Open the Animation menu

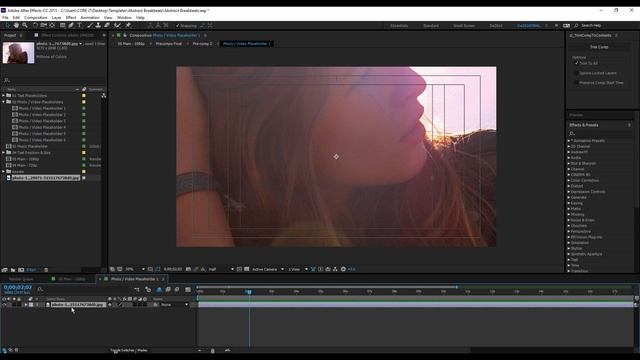click(x=90, y=18)
